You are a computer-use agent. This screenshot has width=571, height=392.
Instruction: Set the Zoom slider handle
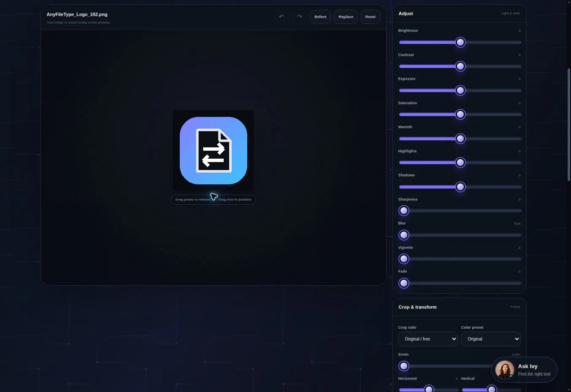coord(404,366)
